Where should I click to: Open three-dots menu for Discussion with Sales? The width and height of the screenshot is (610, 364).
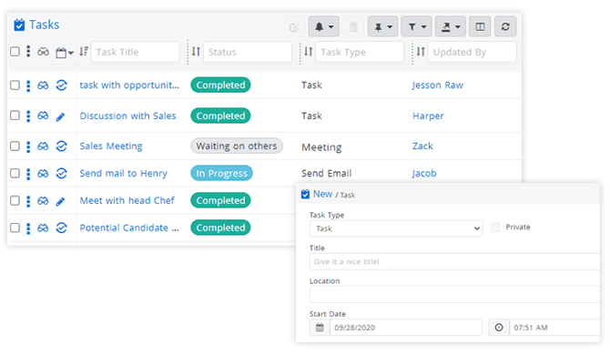[x=28, y=116]
